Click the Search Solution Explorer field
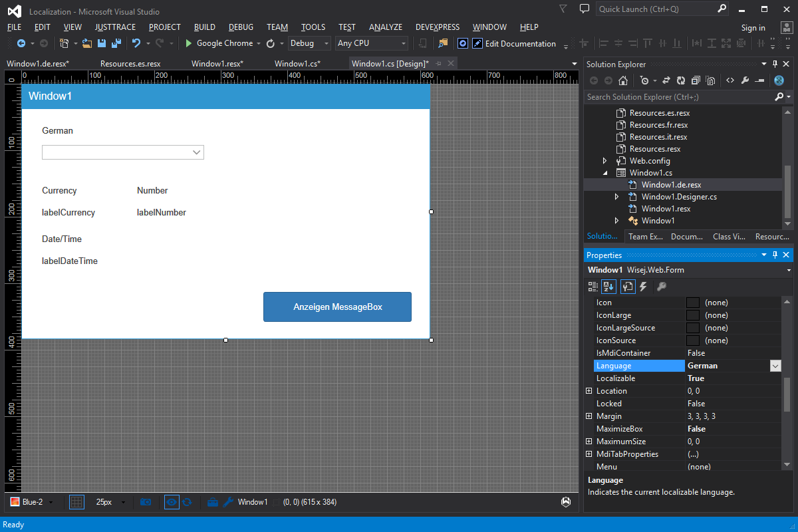This screenshot has width=798, height=532. [x=678, y=97]
